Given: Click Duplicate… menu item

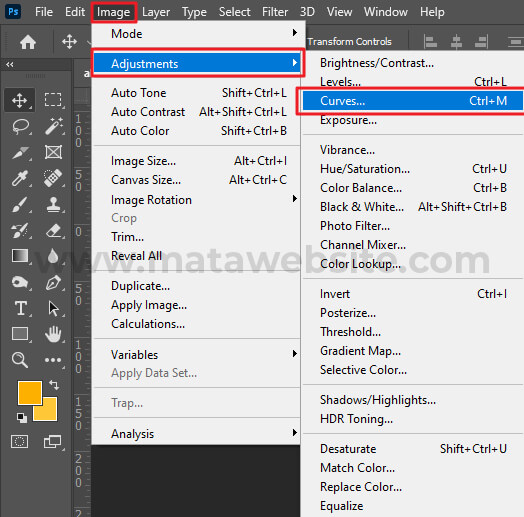Looking at the screenshot, I should click(x=197, y=286).
